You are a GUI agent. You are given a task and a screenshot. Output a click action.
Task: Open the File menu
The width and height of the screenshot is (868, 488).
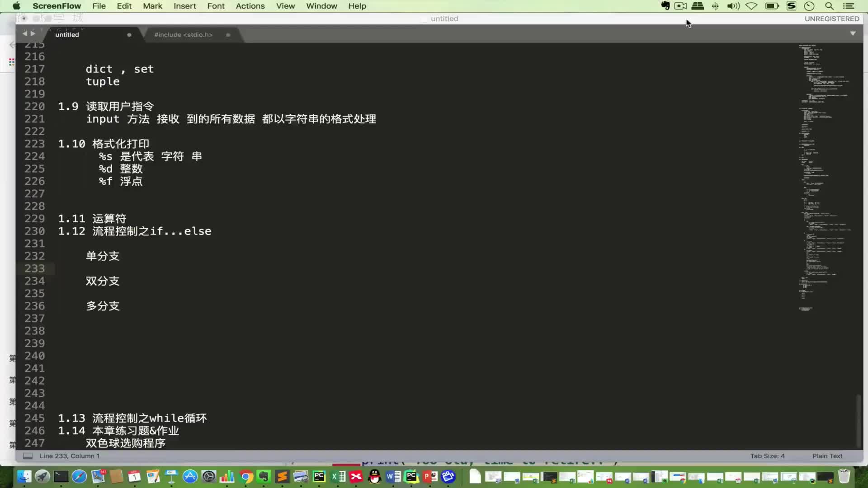(x=99, y=6)
